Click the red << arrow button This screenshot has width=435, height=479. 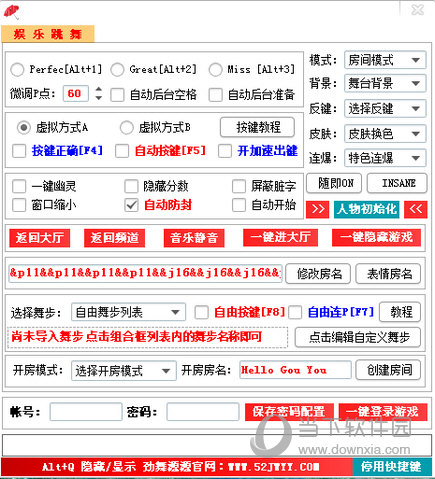coord(415,209)
